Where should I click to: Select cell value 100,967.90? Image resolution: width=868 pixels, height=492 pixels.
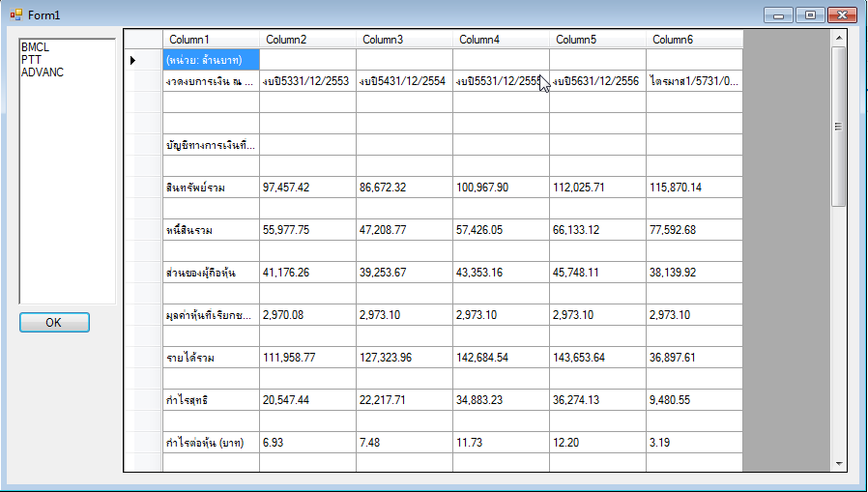pyautogui.click(x=501, y=188)
